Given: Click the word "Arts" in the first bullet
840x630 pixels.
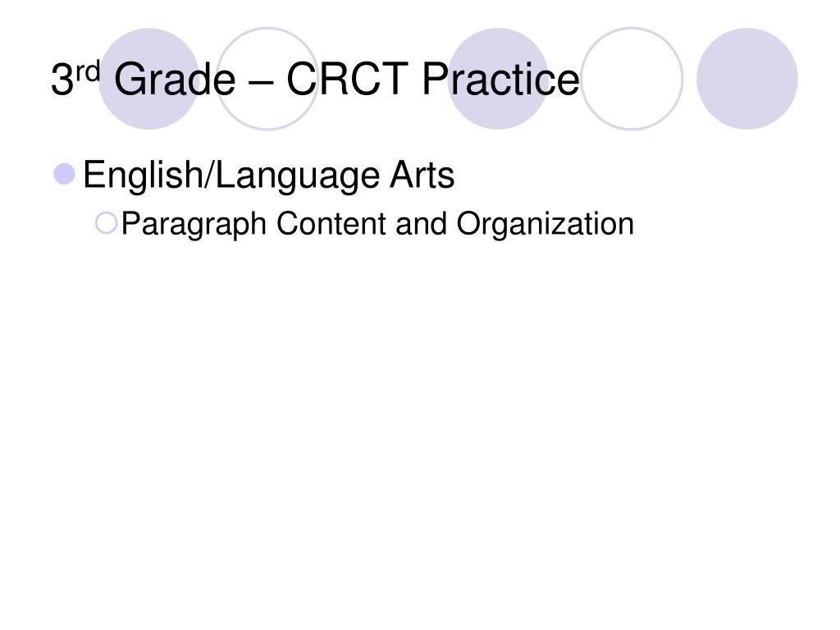Looking at the screenshot, I should click(x=422, y=175).
